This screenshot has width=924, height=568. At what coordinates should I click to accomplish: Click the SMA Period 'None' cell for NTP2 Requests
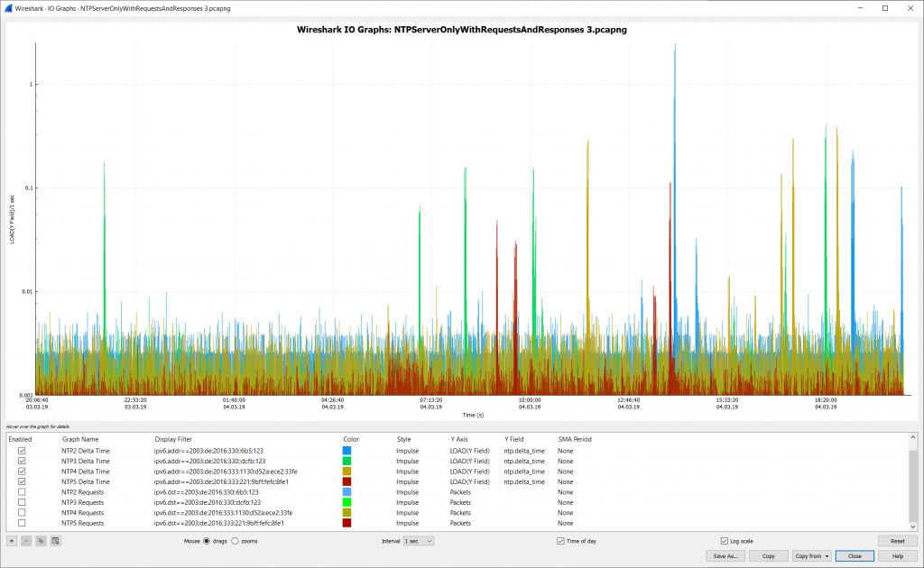[565, 492]
